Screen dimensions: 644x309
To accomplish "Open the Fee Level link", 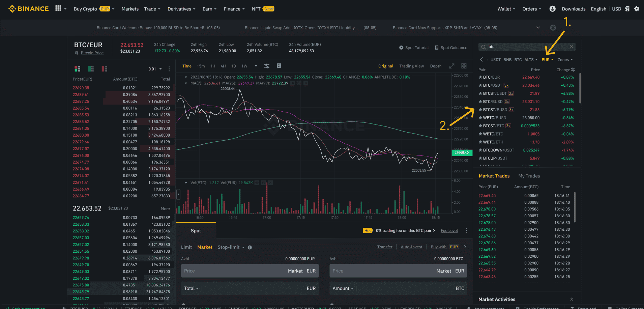I will (449, 231).
